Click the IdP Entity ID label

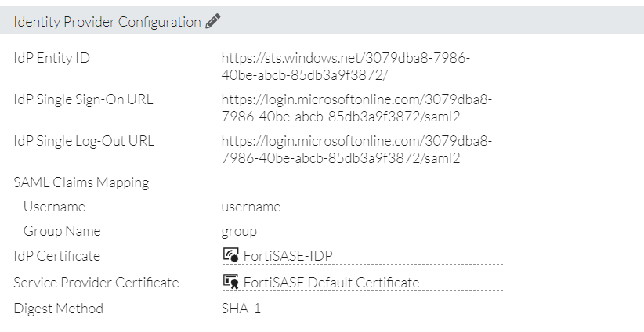click(52, 58)
